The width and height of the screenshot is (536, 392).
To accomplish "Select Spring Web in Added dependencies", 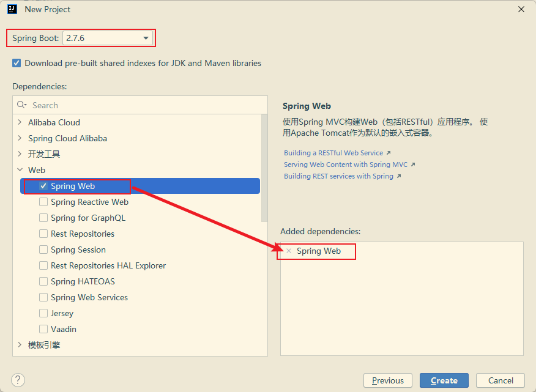I will 319,251.
